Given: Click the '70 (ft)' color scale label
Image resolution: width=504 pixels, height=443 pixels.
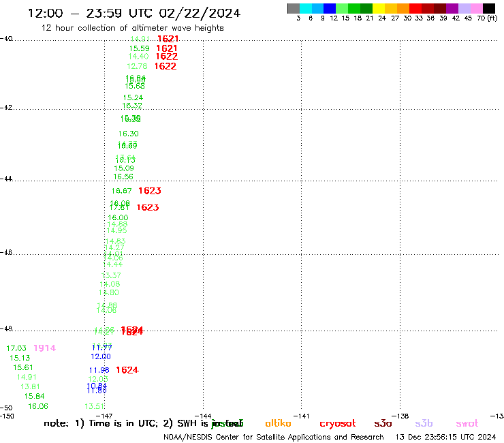Looking at the screenshot, I should coord(487,18).
